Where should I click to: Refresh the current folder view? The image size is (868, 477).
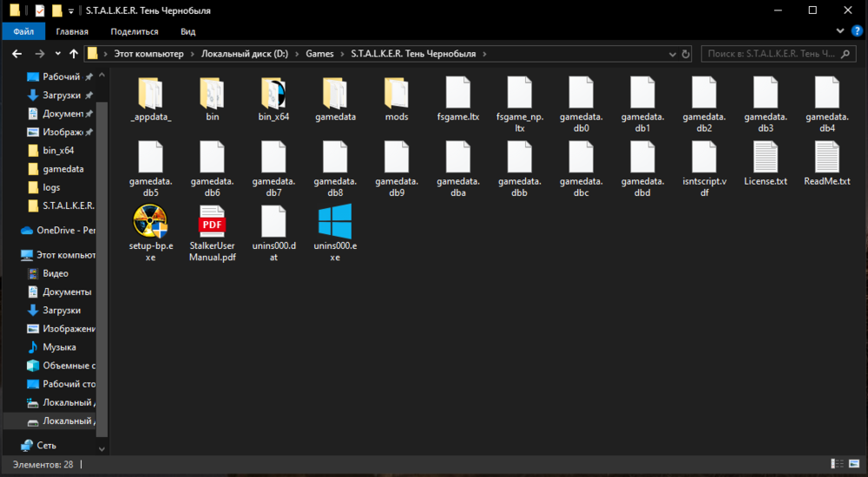point(684,54)
